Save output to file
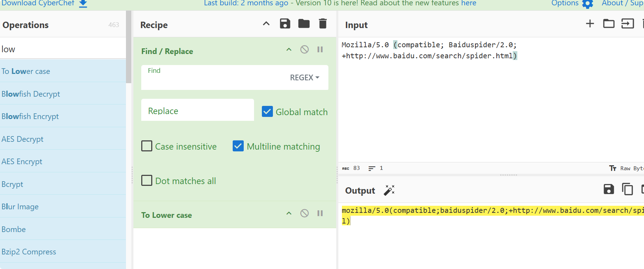This screenshot has height=269, width=644. tap(609, 189)
